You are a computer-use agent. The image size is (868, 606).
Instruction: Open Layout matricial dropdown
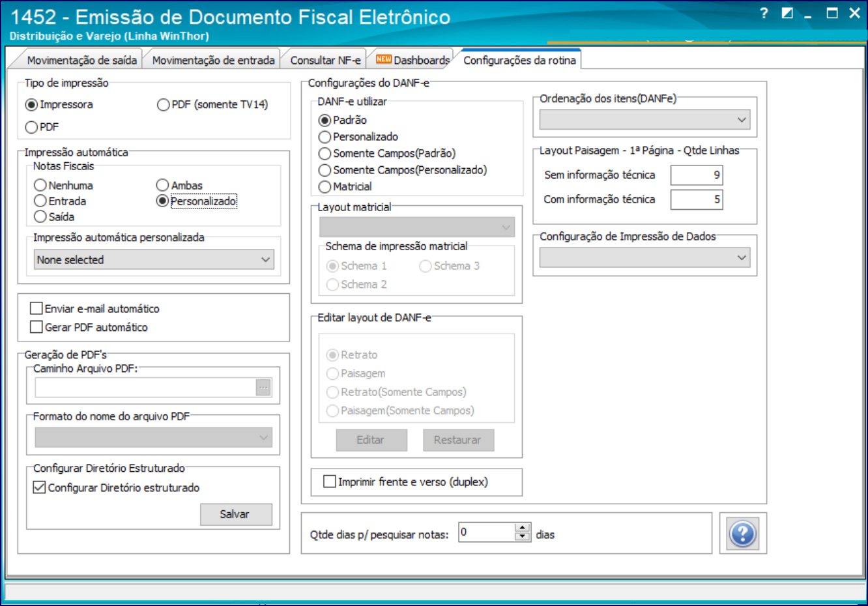(417, 227)
